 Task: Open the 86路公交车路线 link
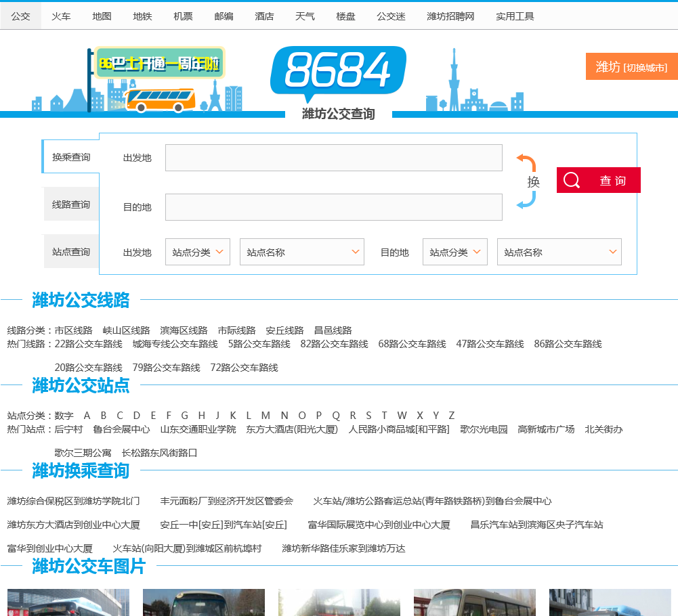(x=568, y=344)
